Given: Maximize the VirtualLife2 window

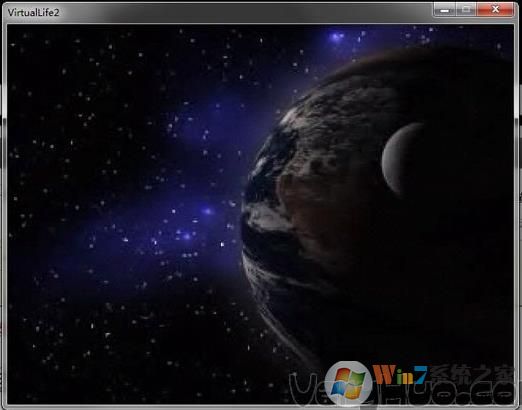Looking at the screenshot, I should 466,10.
